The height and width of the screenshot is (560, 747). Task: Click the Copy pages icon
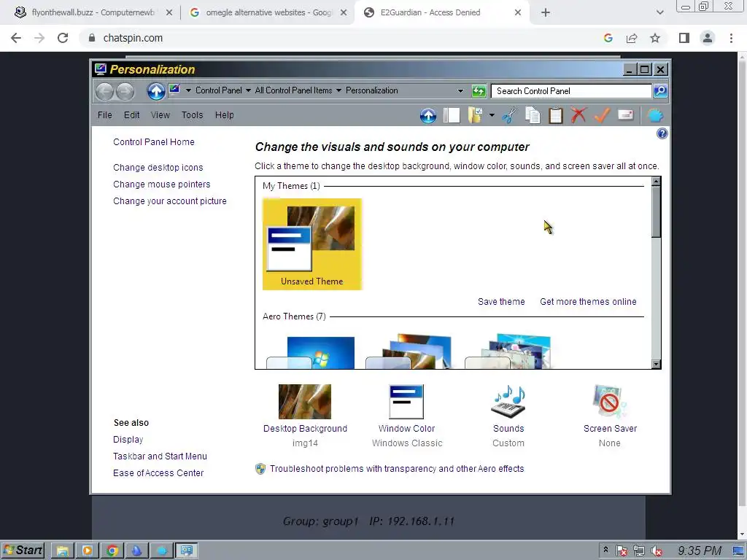533,115
